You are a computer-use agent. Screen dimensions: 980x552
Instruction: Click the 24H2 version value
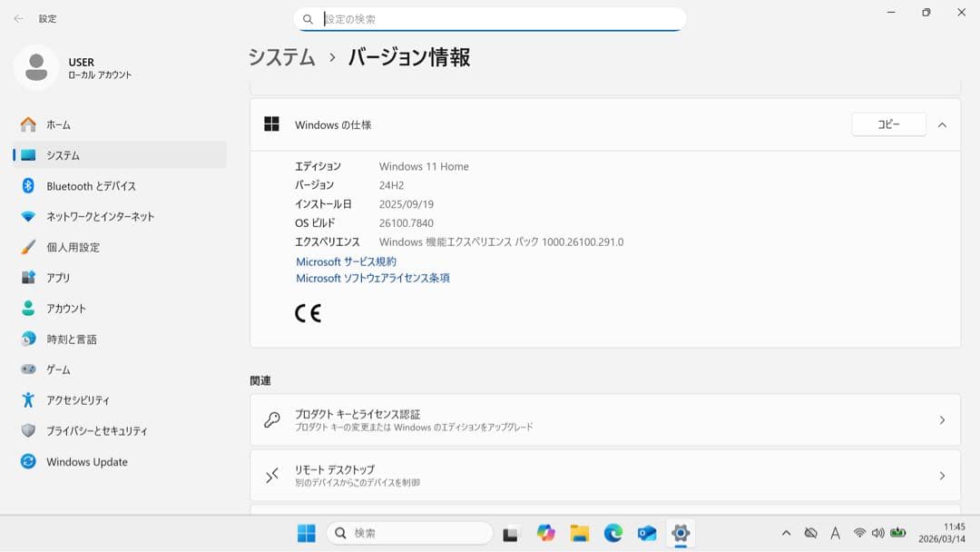tap(391, 185)
